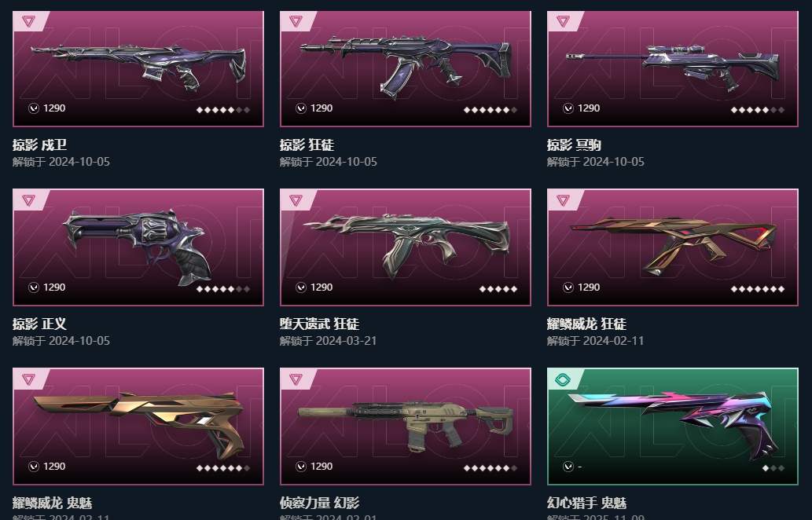Click VP currency icon on 侦察力量 幻影 card
This screenshot has height=520, width=812.
click(301, 466)
